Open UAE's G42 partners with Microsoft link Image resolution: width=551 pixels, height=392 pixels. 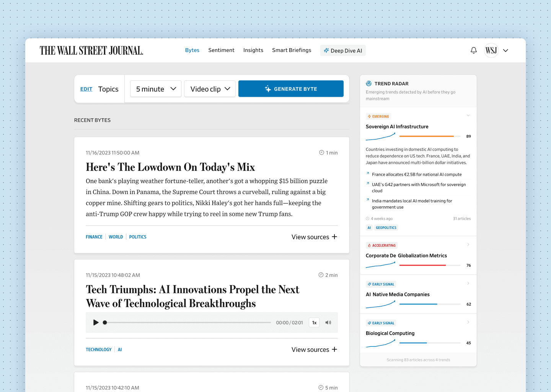(419, 188)
